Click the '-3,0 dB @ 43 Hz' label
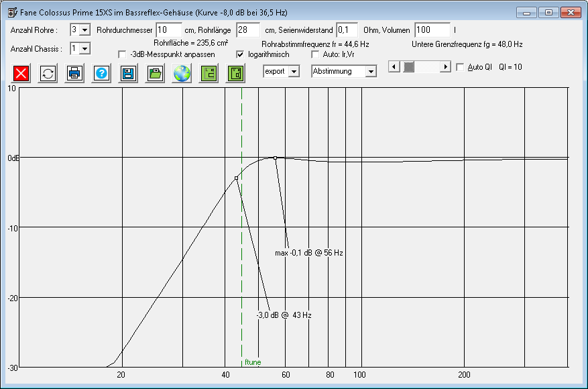The image size is (588, 389). pos(284,315)
